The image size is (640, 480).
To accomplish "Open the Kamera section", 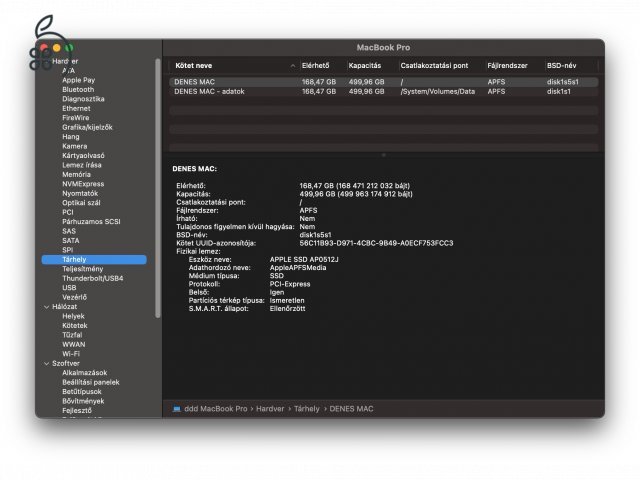I will coord(75,146).
